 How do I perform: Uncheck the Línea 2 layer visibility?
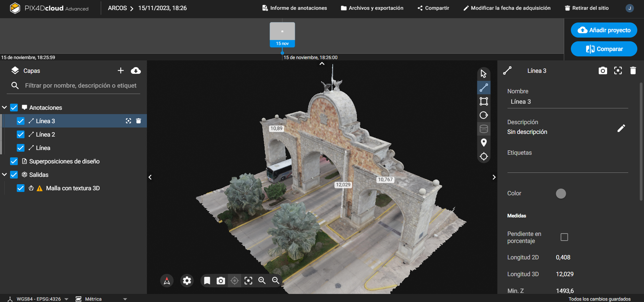[20, 135]
